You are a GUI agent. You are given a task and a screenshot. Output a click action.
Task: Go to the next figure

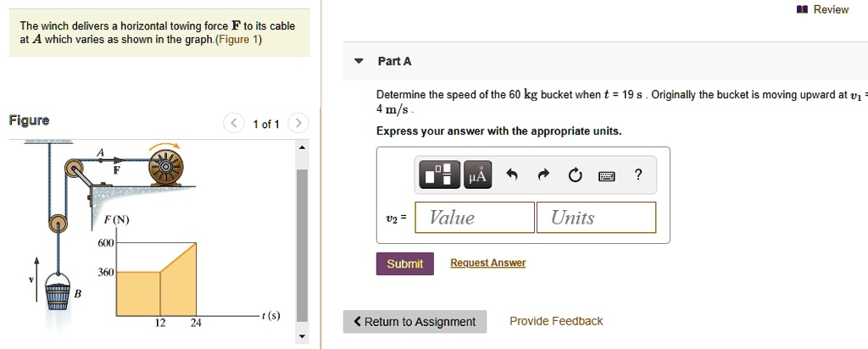297,124
